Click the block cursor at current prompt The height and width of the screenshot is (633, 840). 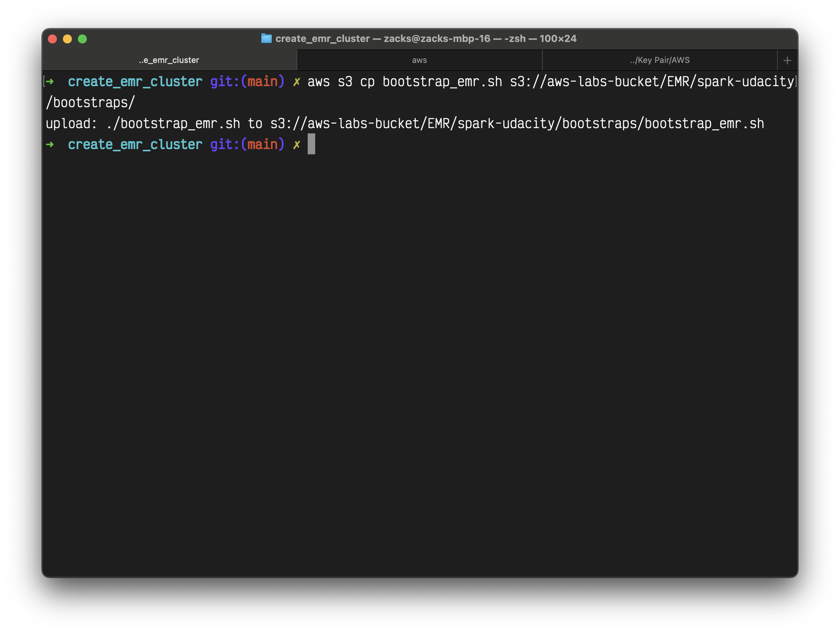(x=311, y=144)
